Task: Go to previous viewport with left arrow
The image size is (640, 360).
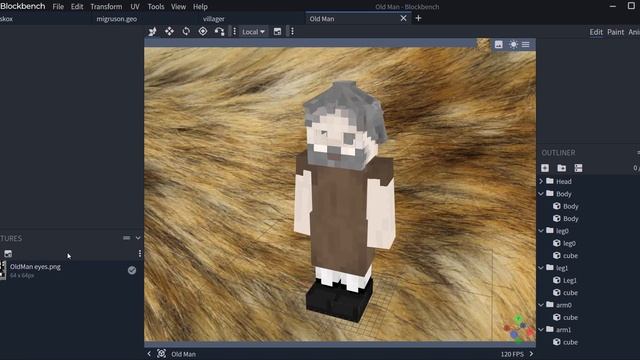Action: [x=149, y=354]
